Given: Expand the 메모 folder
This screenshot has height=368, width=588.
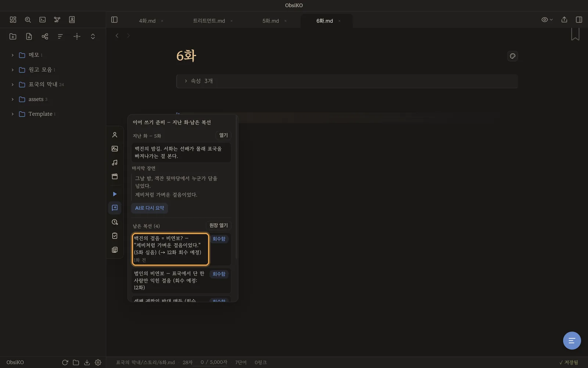Looking at the screenshot, I should click(x=34, y=55).
